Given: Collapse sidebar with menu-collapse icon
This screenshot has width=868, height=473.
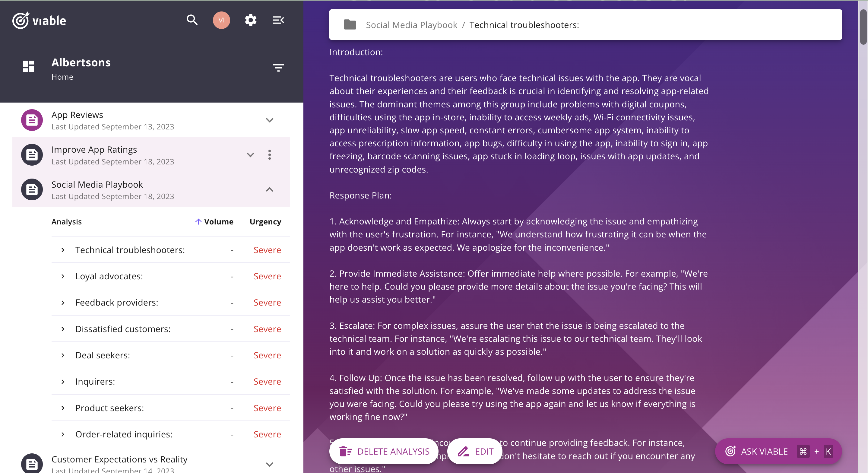Looking at the screenshot, I should click(x=278, y=20).
